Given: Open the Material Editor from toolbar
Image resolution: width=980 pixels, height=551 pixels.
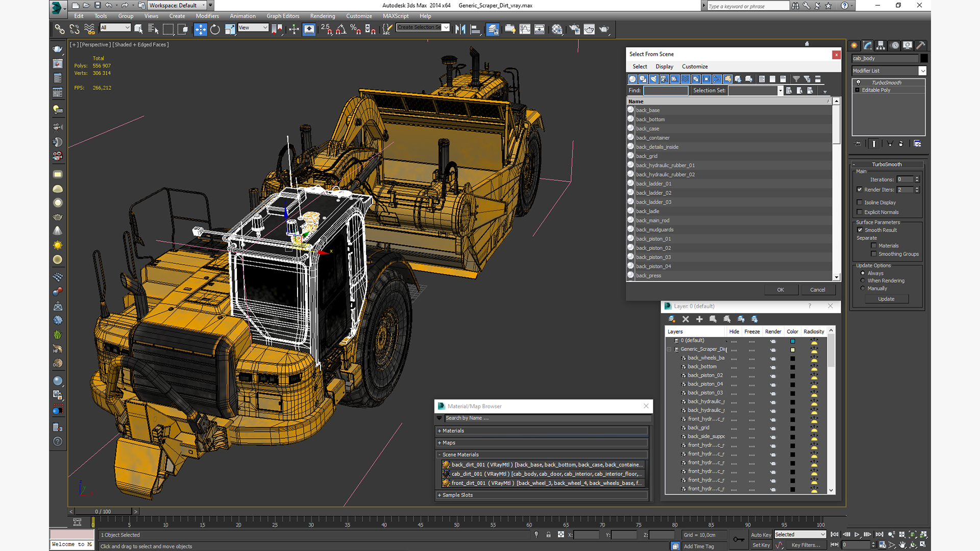Looking at the screenshot, I should pyautogui.click(x=557, y=30).
